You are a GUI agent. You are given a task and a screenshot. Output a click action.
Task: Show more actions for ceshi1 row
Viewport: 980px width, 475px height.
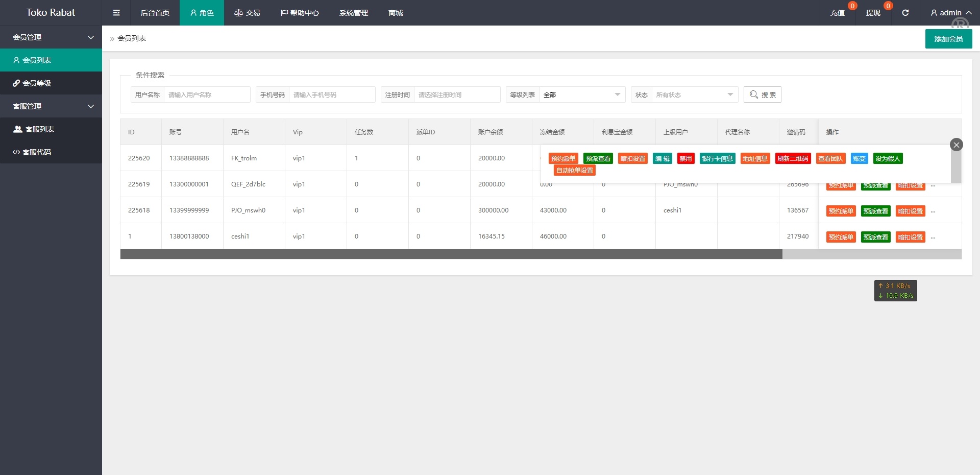click(933, 237)
